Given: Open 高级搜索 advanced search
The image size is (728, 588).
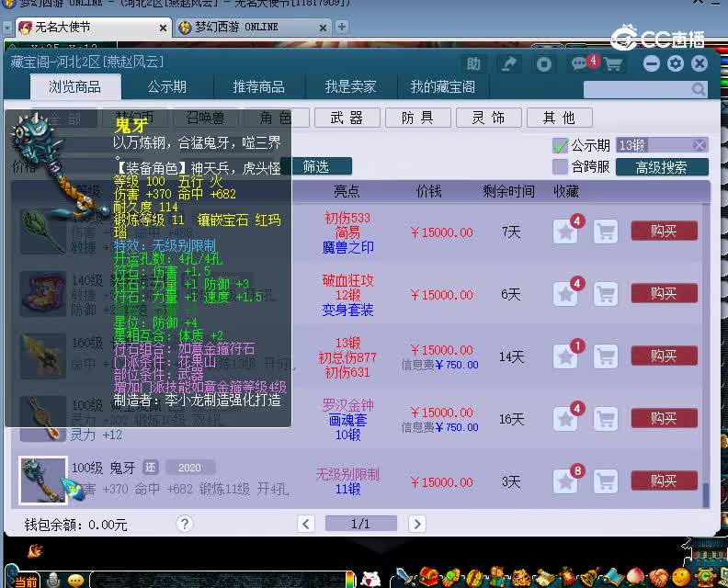Looking at the screenshot, I should coord(662,167).
